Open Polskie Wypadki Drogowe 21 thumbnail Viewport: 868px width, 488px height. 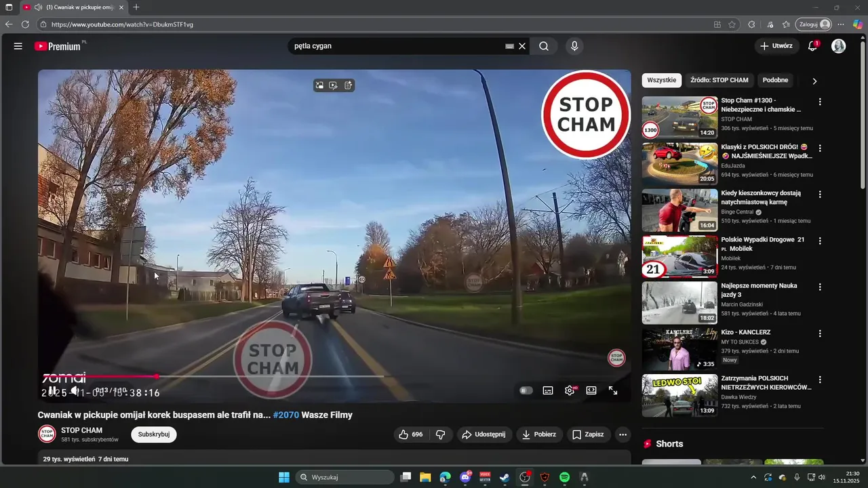679,257
